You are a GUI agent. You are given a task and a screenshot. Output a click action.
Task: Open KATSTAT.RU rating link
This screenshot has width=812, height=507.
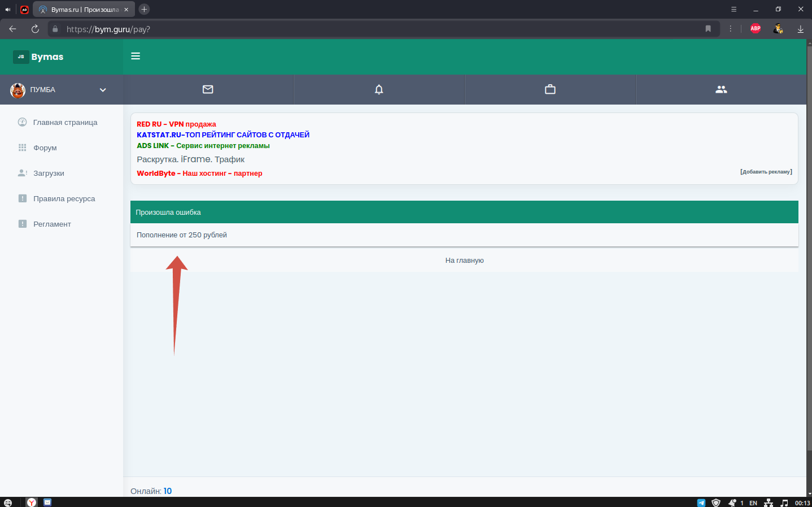(x=222, y=135)
